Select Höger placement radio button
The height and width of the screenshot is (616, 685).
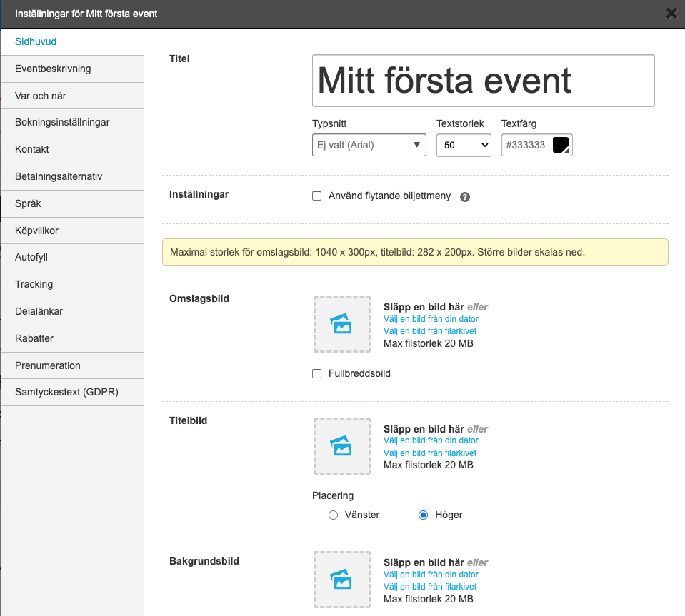pyautogui.click(x=424, y=515)
